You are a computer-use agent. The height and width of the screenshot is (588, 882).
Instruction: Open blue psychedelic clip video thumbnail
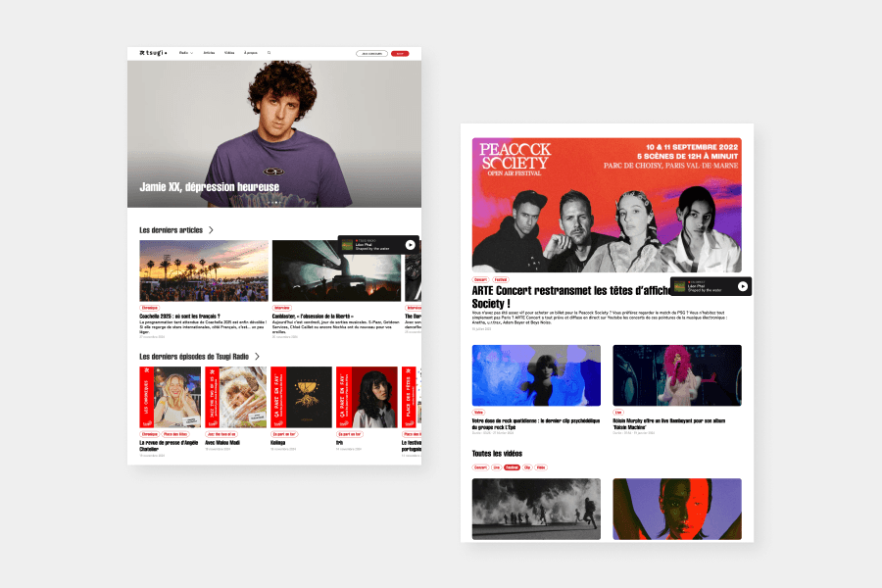(536, 375)
